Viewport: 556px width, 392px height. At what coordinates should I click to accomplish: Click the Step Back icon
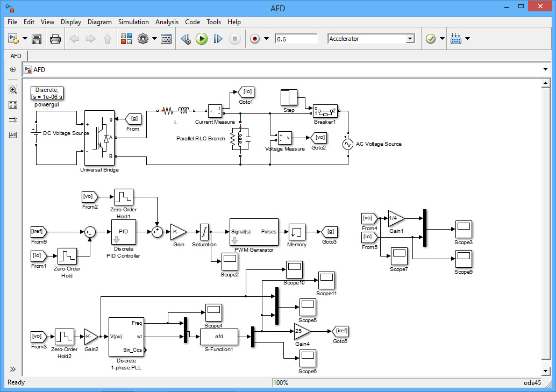[x=186, y=39]
